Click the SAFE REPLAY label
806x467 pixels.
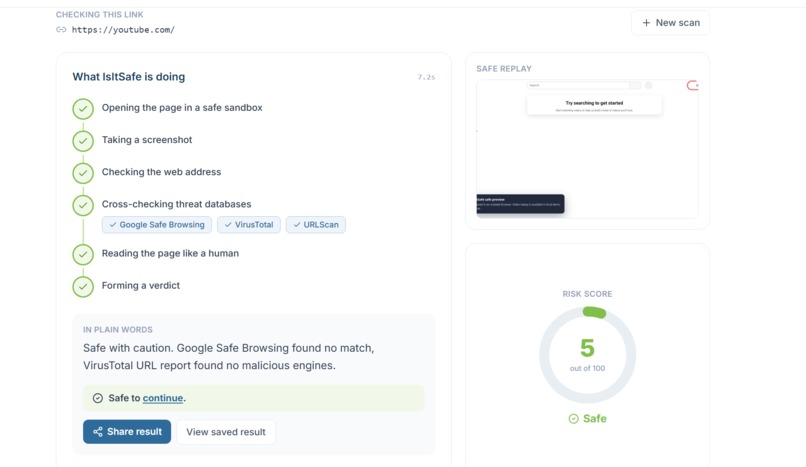click(x=504, y=69)
